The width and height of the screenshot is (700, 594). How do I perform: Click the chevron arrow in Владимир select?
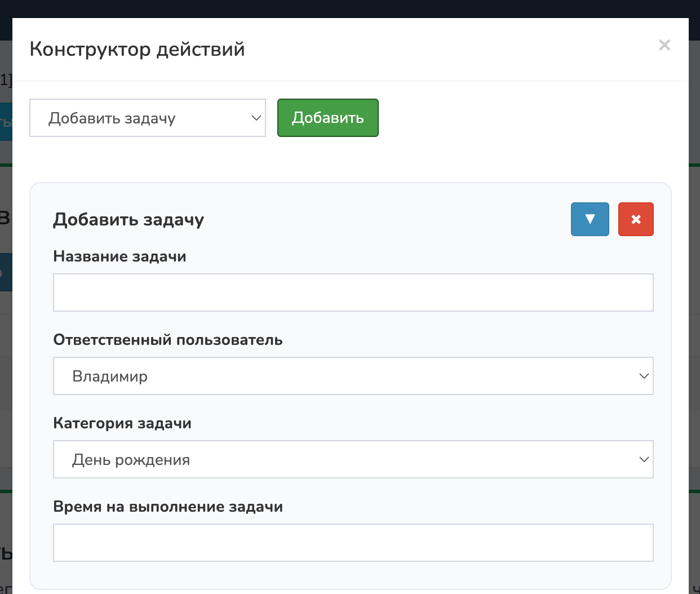click(x=644, y=376)
